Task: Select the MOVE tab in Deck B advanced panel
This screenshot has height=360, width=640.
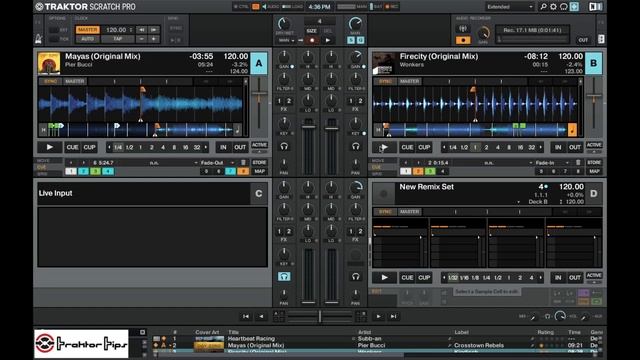Action: tap(382, 161)
